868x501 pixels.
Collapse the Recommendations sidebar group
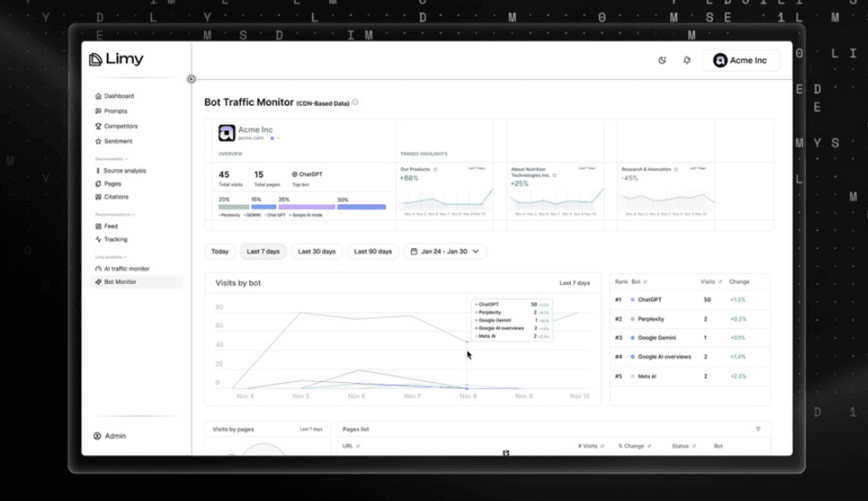(115, 214)
